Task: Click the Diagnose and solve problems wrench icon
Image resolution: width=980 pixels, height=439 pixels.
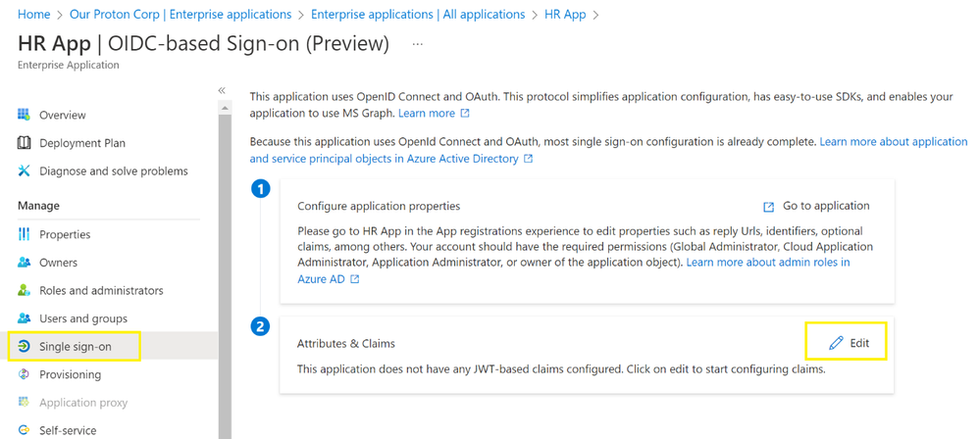Action: pos(24,171)
